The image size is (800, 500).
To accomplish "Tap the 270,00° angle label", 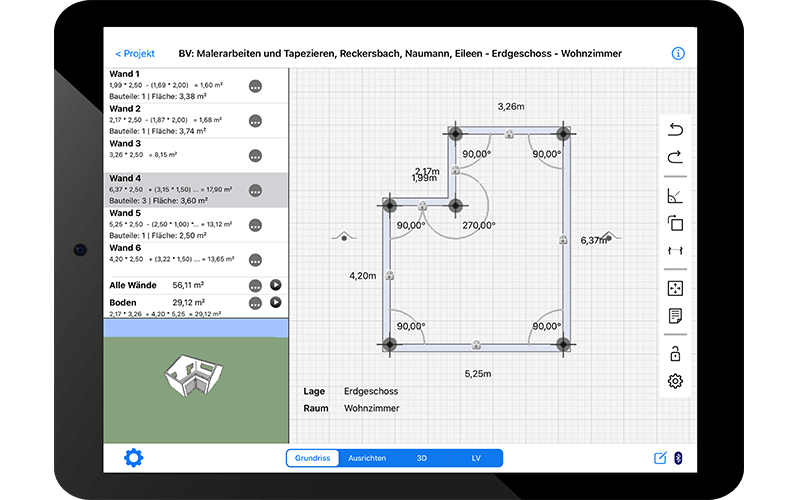I will (x=479, y=225).
